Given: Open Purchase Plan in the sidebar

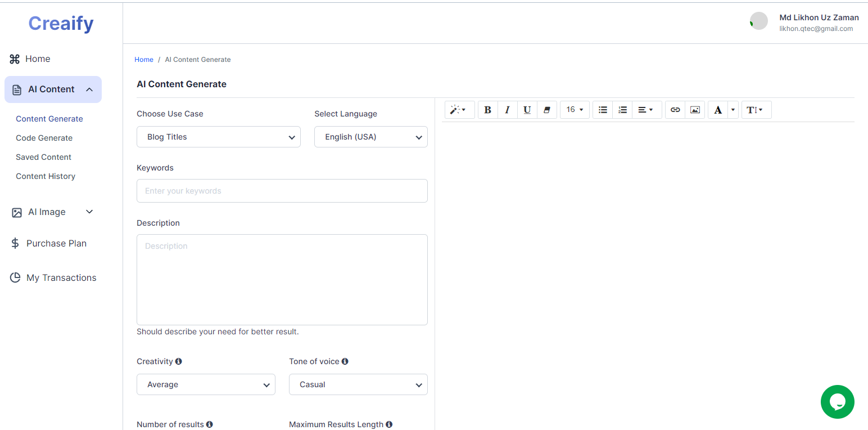Looking at the screenshot, I should (x=56, y=244).
